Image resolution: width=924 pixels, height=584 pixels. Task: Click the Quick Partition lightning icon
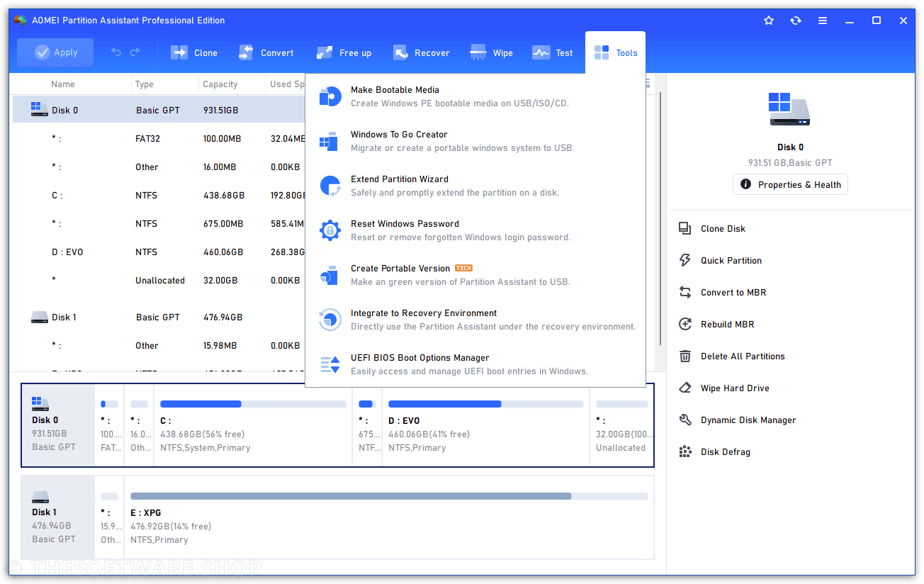(685, 260)
